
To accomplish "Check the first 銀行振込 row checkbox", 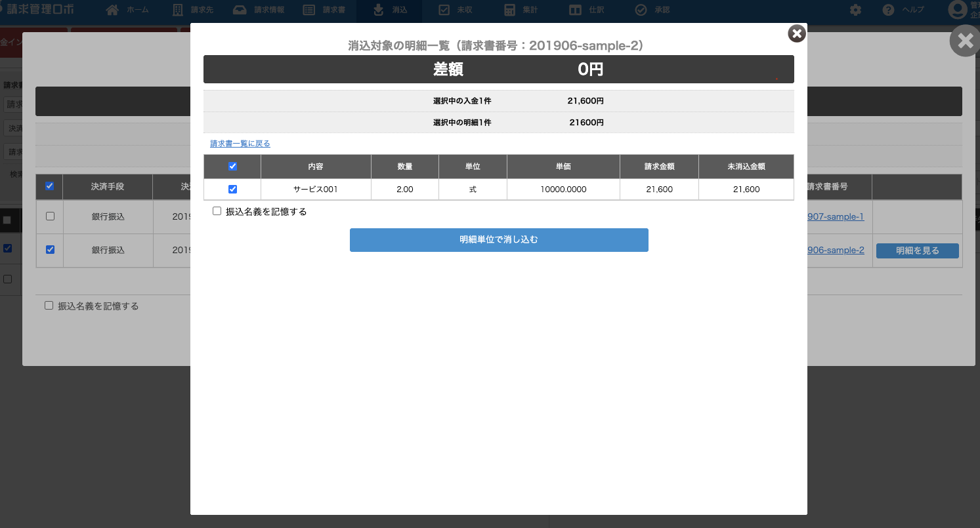I will tap(50, 216).
